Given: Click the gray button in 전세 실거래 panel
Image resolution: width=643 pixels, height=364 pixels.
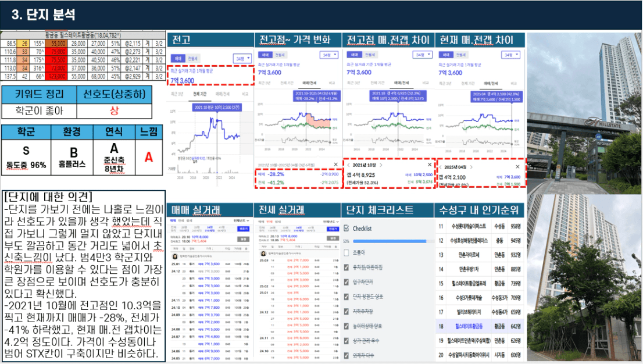Looking at the screenshot, I should pos(333,238).
